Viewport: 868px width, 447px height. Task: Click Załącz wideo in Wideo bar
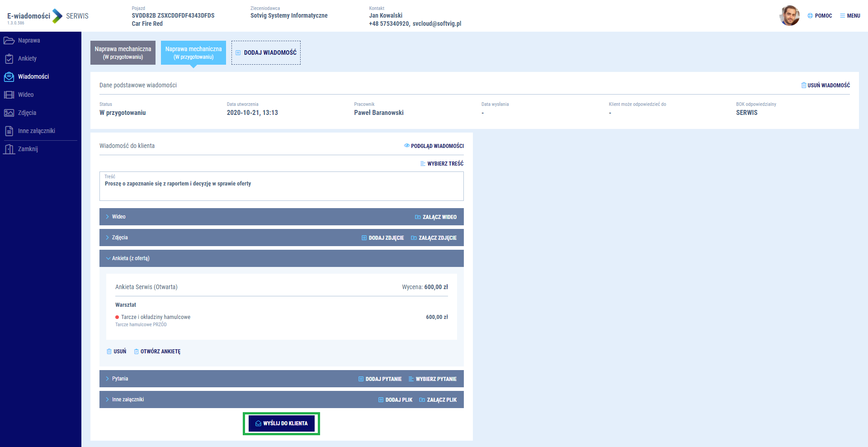click(436, 217)
